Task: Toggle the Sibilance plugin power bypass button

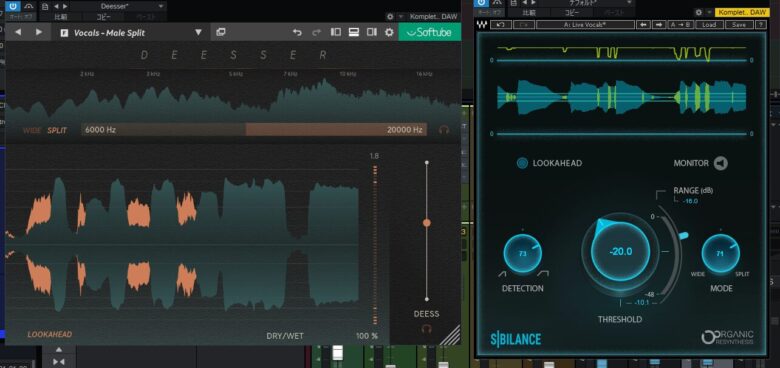Action: pyautogui.click(x=481, y=3)
